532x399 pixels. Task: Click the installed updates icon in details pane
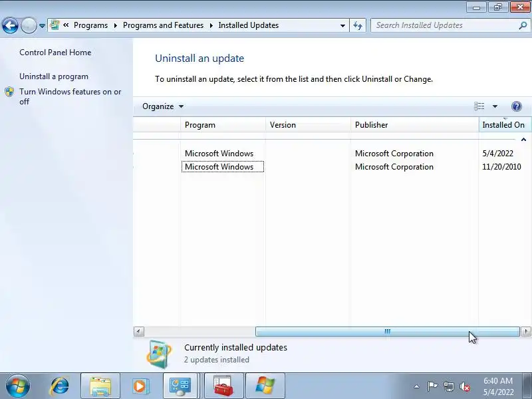coord(159,354)
